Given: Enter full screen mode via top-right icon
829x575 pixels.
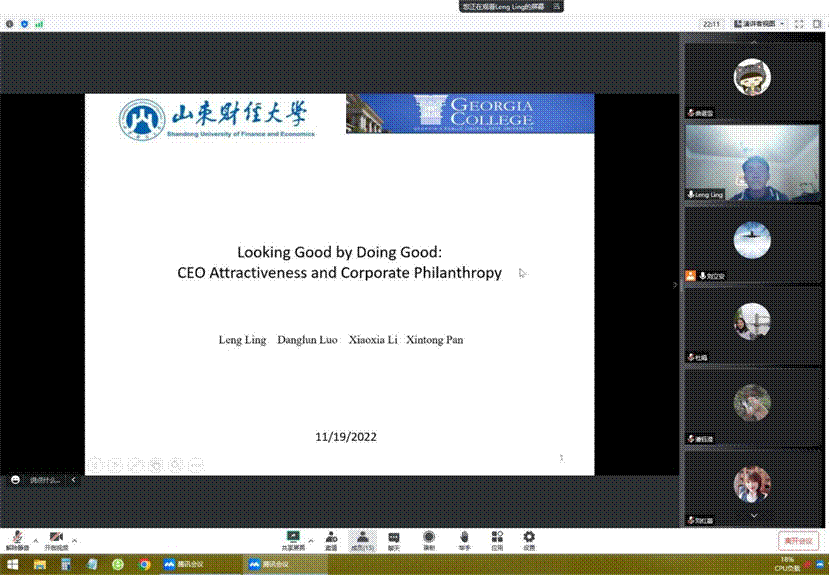Looking at the screenshot, I should pos(799,23).
